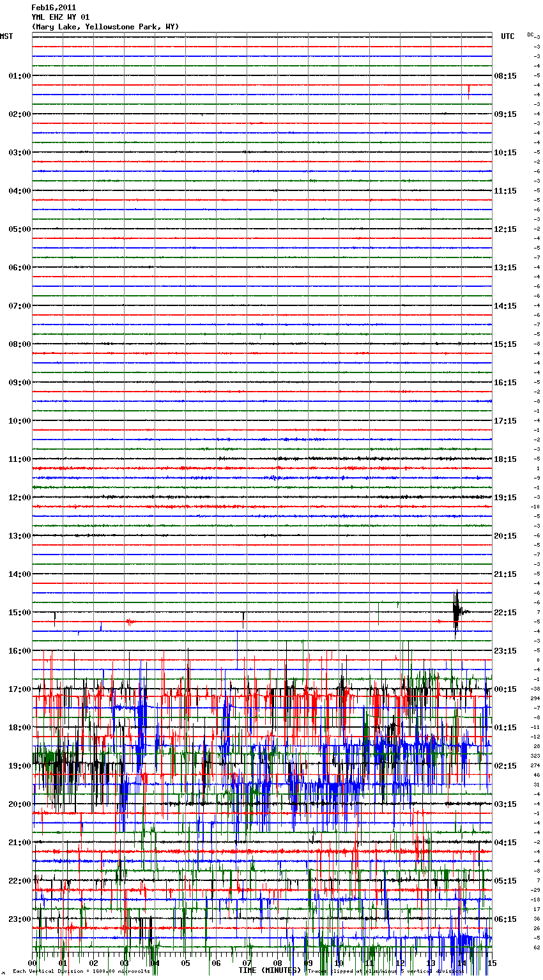Click the Mary Lake, Yellowstone Park location title
The height and width of the screenshot is (980, 543).
tap(105, 27)
